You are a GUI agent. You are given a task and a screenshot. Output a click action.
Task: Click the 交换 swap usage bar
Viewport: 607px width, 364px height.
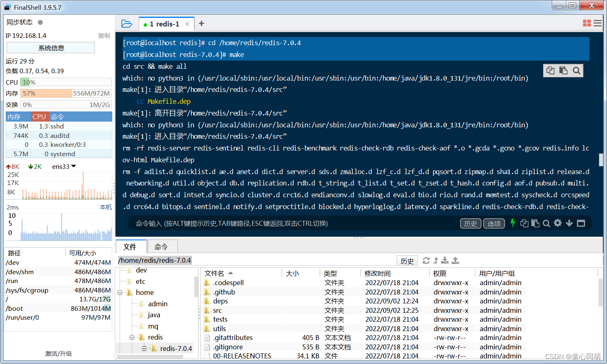pos(66,105)
